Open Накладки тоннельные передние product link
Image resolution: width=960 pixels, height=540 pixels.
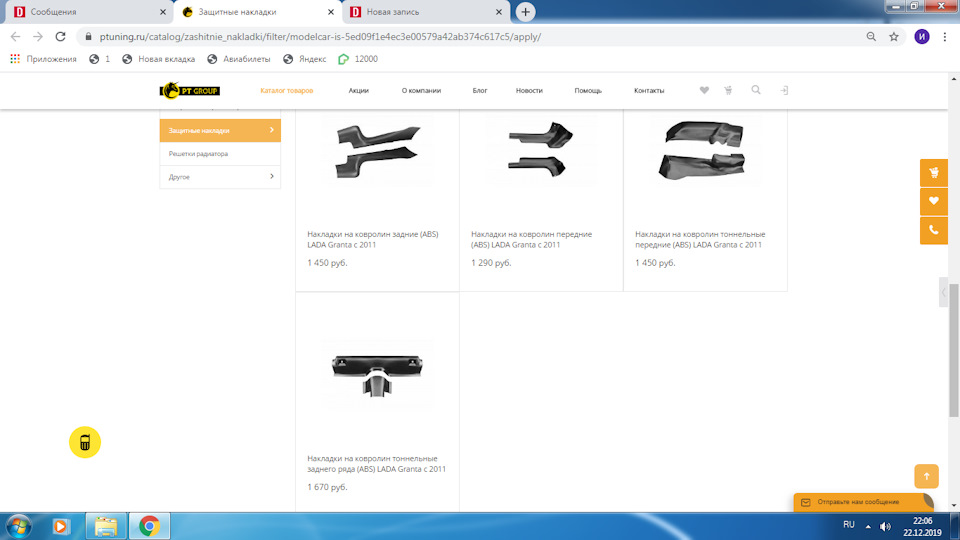point(700,239)
